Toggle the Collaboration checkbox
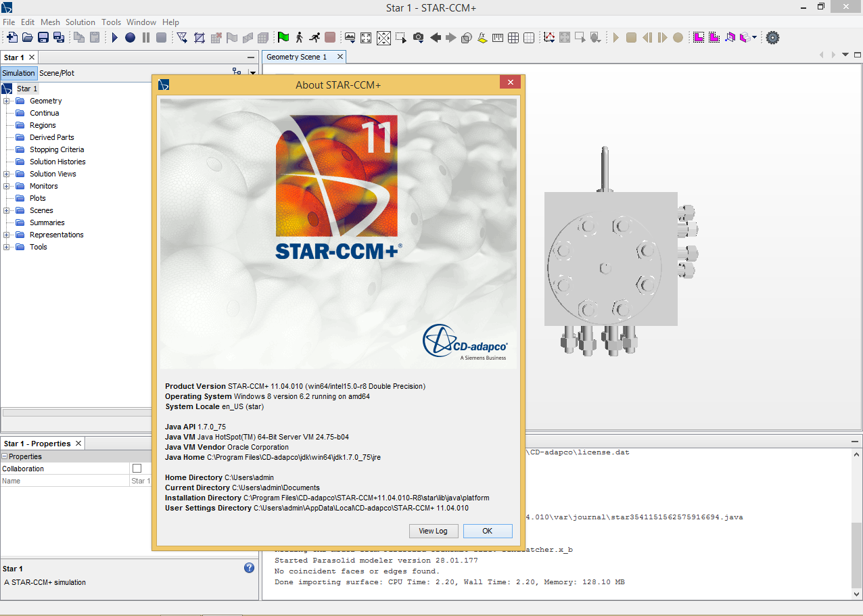 pyautogui.click(x=137, y=469)
